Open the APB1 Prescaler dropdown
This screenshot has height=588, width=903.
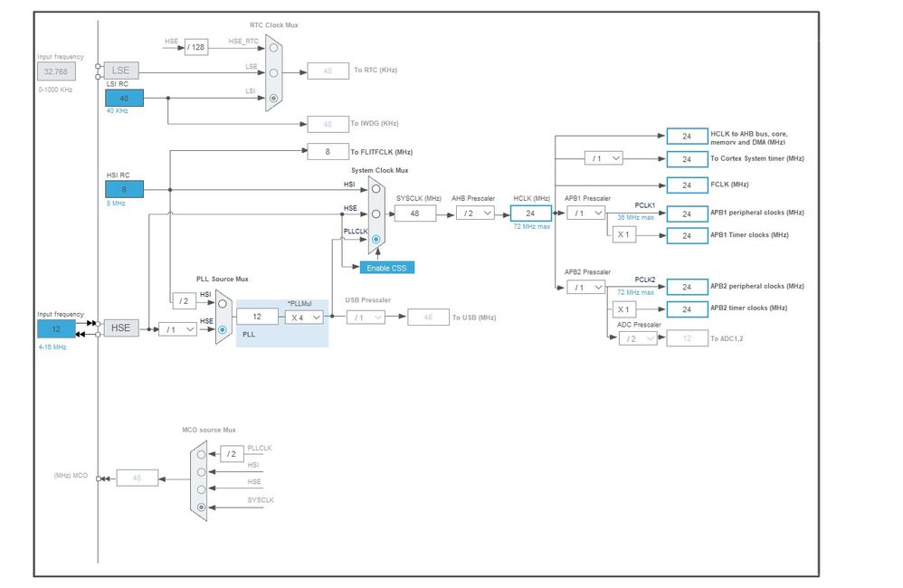pyautogui.click(x=585, y=213)
